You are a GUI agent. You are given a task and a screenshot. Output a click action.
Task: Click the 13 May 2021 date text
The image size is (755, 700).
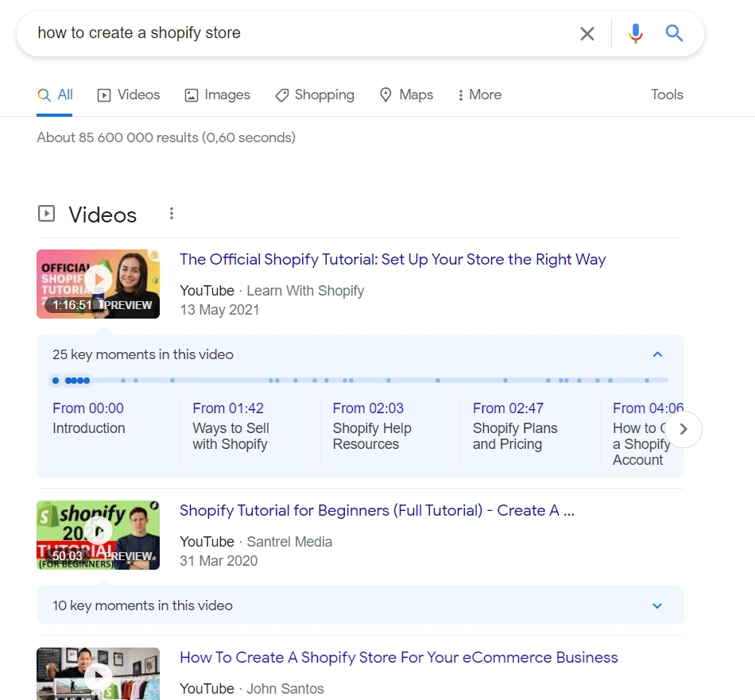[219, 310]
